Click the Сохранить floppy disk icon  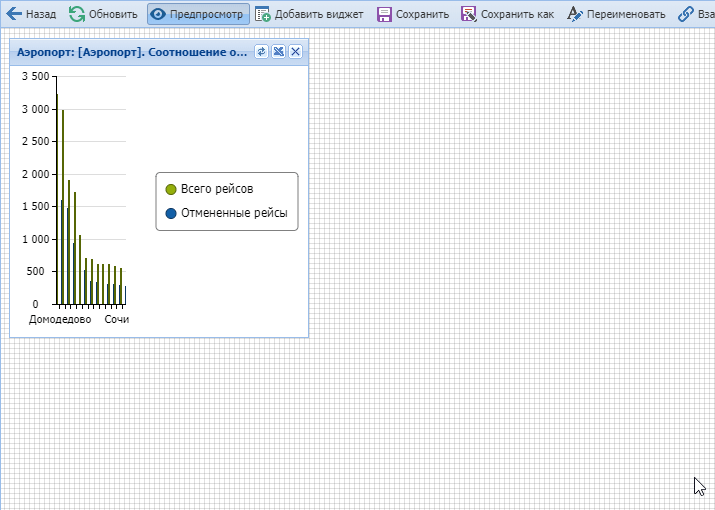coord(384,15)
